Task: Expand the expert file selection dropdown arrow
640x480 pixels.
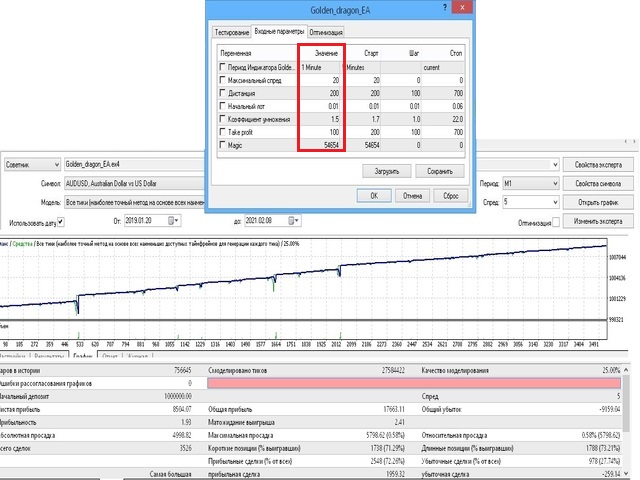Action: 555,164
